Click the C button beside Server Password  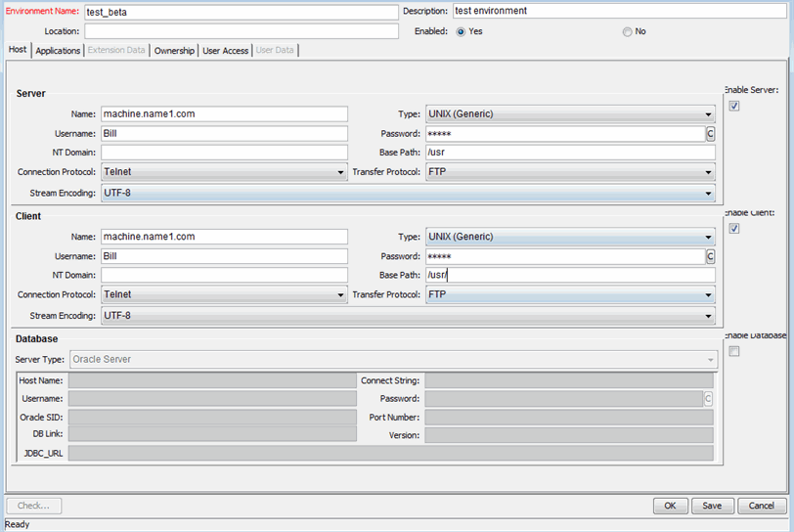tap(710, 134)
